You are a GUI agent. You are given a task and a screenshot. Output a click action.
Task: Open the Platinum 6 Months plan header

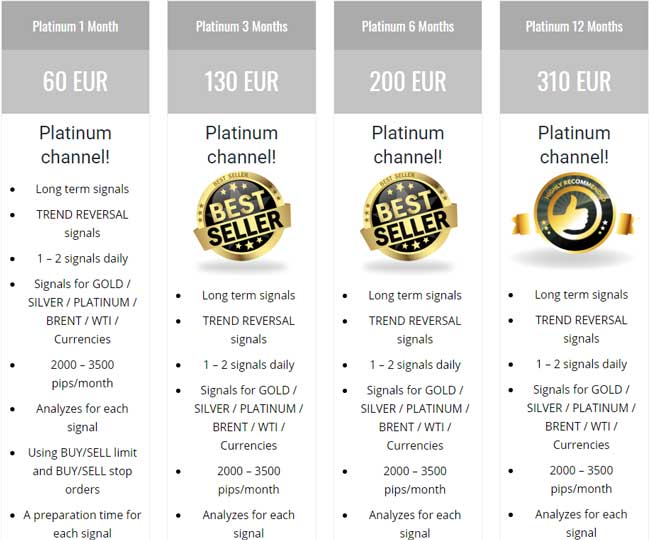tap(407, 26)
